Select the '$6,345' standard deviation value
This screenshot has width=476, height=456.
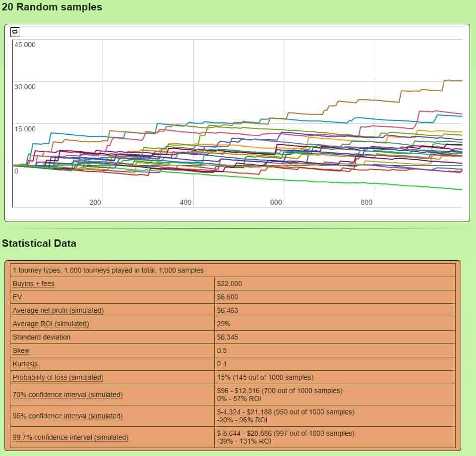coord(228,337)
